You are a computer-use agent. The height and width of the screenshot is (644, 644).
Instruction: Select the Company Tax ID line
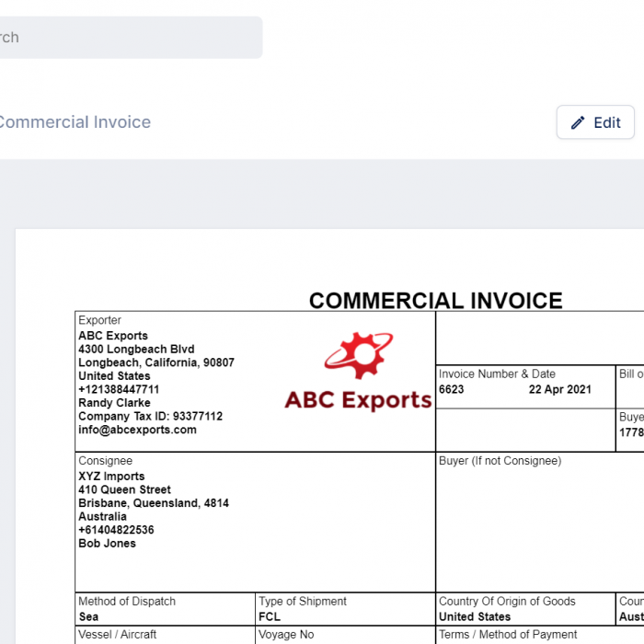[x=150, y=417]
